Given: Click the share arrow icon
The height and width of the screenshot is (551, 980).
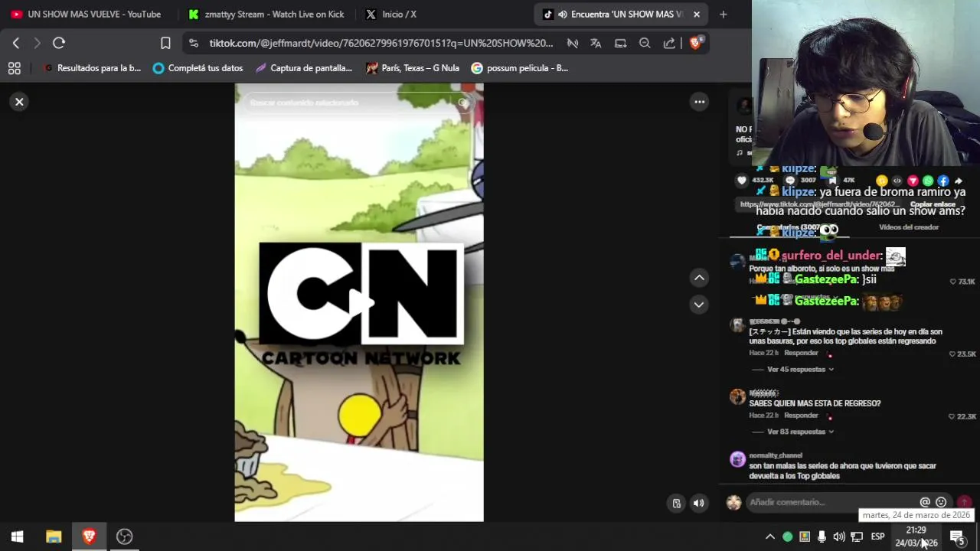Looking at the screenshot, I should pyautogui.click(x=958, y=181).
